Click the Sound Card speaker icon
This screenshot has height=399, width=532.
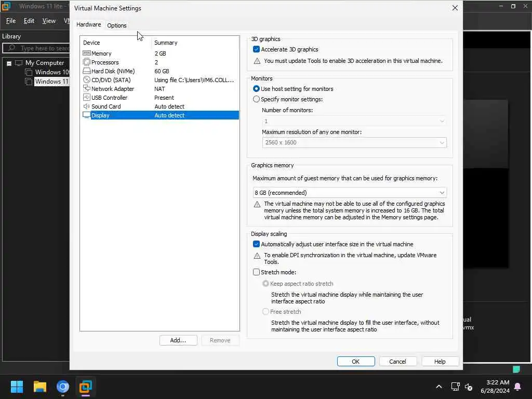pos(87,106)
